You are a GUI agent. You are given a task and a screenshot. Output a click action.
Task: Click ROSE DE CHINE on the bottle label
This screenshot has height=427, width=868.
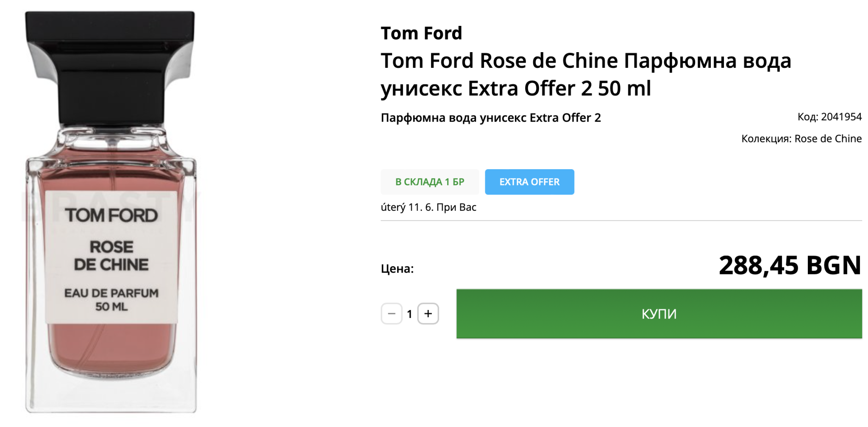(111, 256)
